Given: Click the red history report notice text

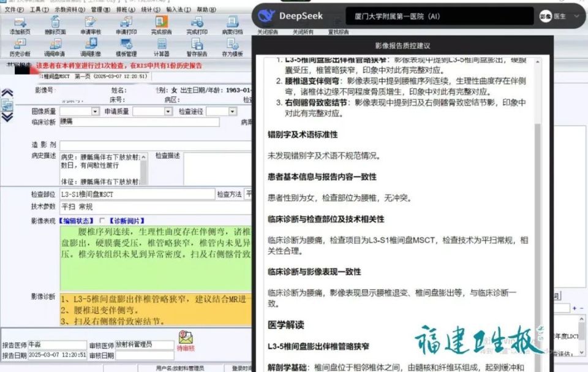Looking at the screenshot, I should click(119, 66).
